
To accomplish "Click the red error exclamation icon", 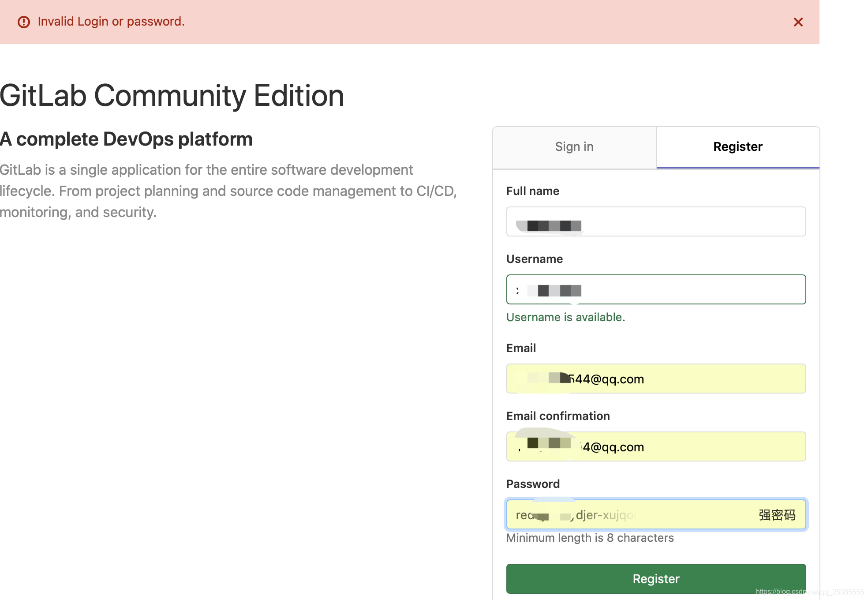I will coord(24,22).
